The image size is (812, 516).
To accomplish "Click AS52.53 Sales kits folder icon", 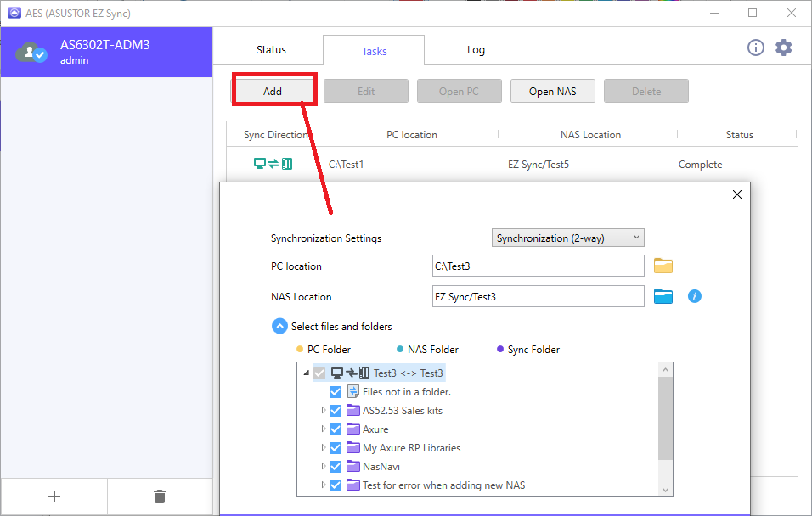I will pos(353,411).
